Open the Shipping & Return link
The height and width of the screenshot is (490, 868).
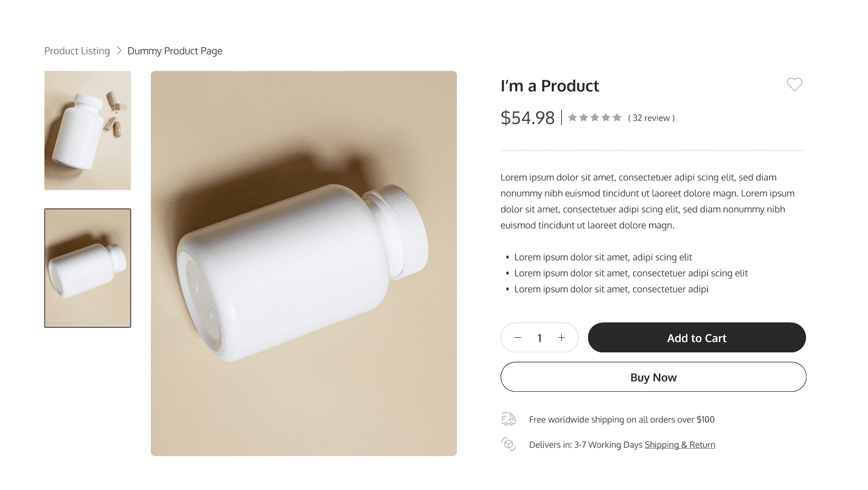tap(680, 445)
